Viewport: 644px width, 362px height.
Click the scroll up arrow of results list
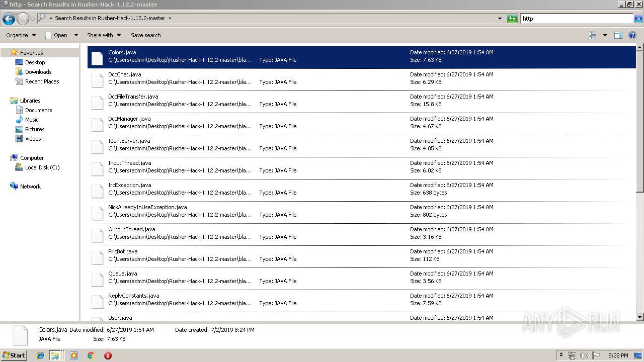coord(639,48)
